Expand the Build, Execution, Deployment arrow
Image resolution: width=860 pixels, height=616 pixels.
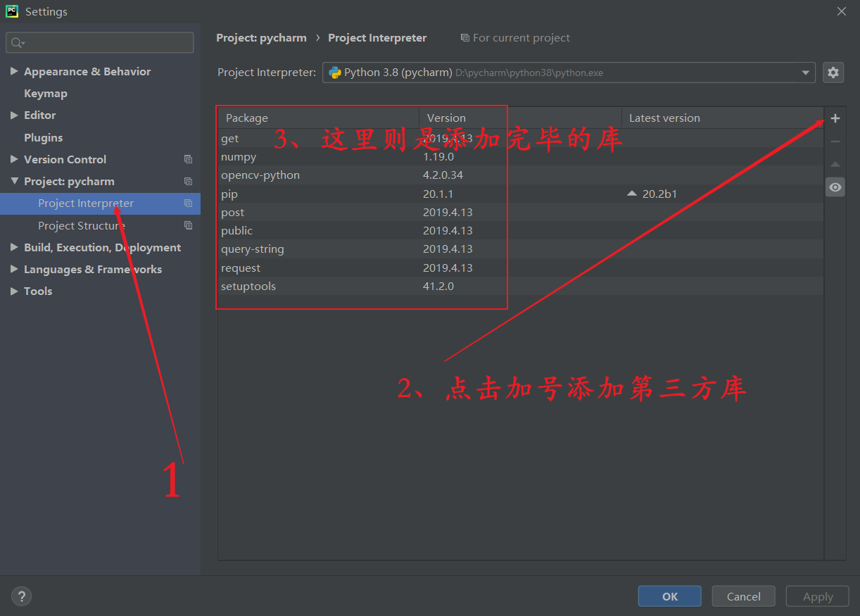14,247
